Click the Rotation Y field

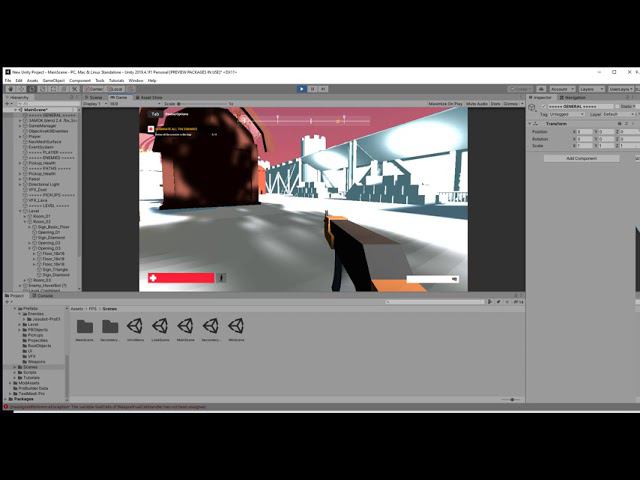pos(607,139)
